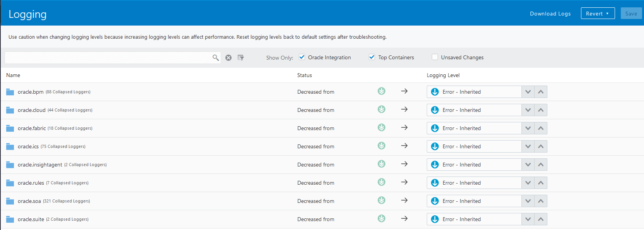Click green decreased status icon for oracle.insightagent
This screenshot has width=644, height=230.
point(382,164)
